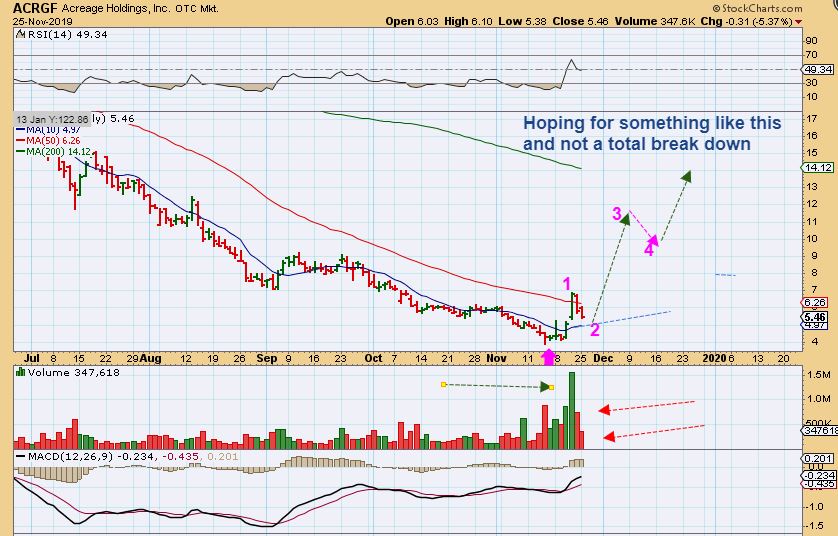
Task: Click the RSI indicator icon beside RSI(14)
Action: [x=20, y=34]
